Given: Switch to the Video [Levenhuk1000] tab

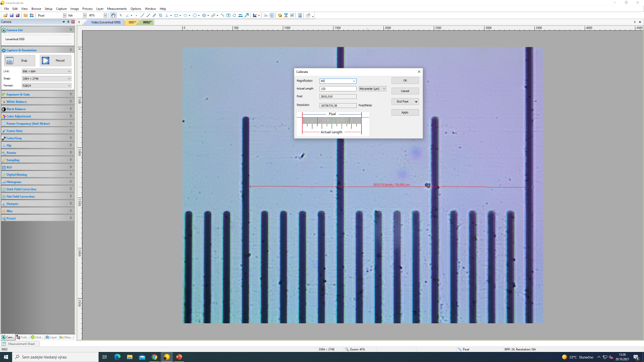Looking at the screenshot, I should point(106,22).
